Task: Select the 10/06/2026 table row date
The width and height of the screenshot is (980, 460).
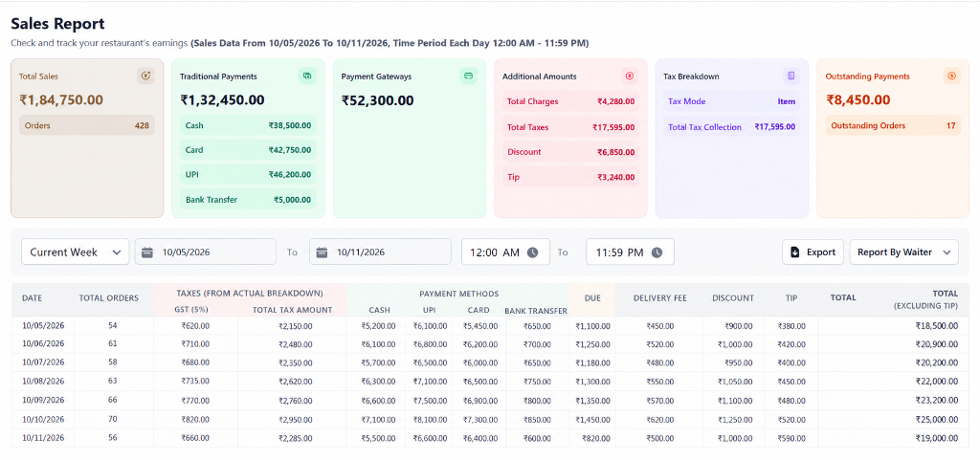Action: coord(43,344)
